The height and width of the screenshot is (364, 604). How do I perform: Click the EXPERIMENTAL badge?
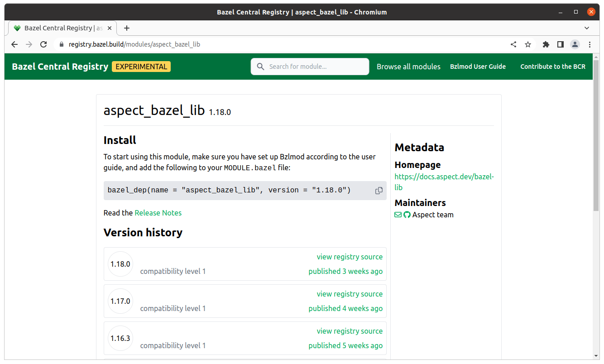141,67
